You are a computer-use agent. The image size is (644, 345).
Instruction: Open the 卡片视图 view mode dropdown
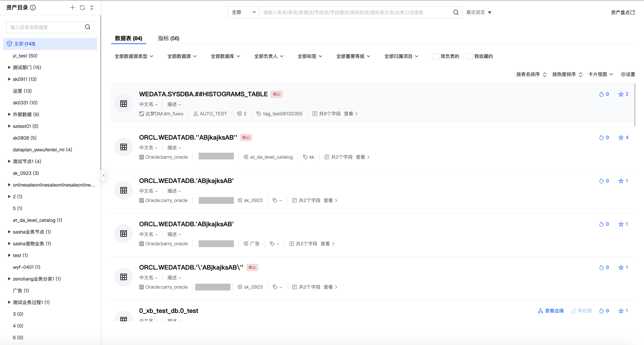600,74
